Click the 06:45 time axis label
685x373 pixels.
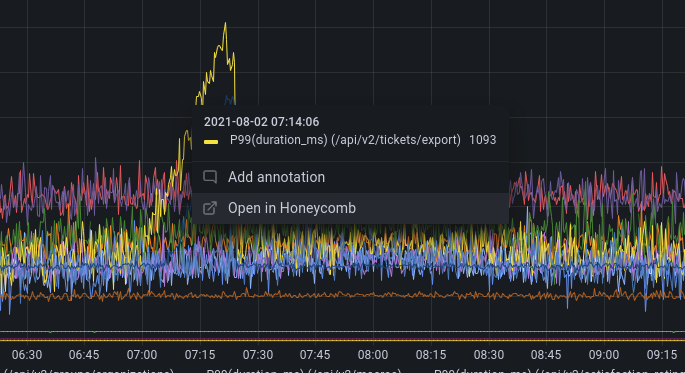pyautogui.click(x=84, y=355)
